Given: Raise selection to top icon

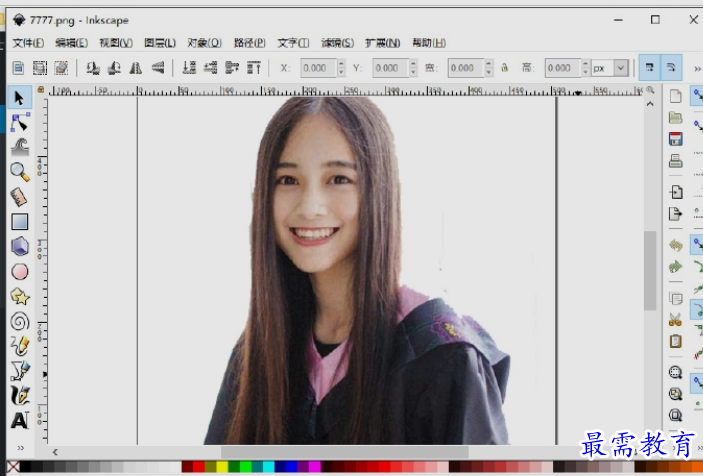Looking at the screenshot, I should click(254, 68).
